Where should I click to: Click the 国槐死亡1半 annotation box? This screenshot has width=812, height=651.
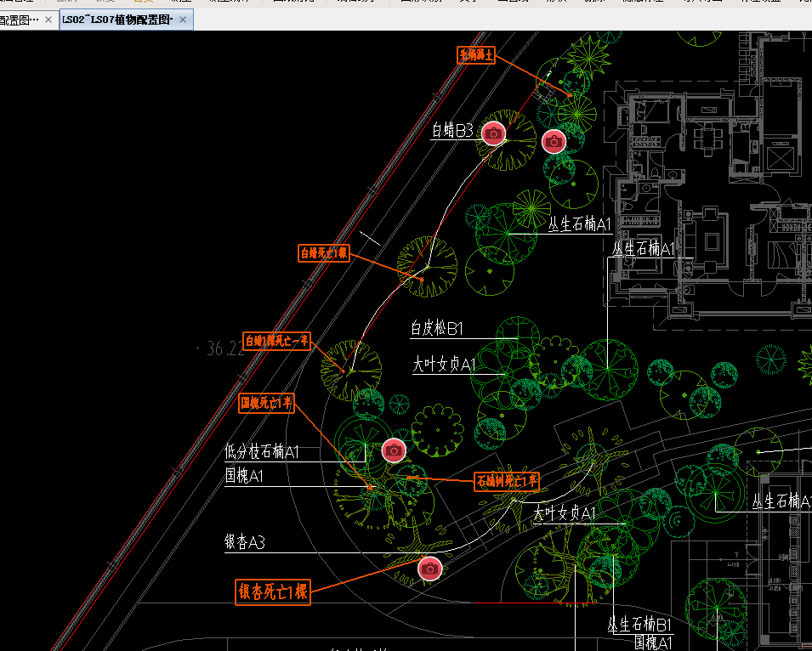[266, 402]
